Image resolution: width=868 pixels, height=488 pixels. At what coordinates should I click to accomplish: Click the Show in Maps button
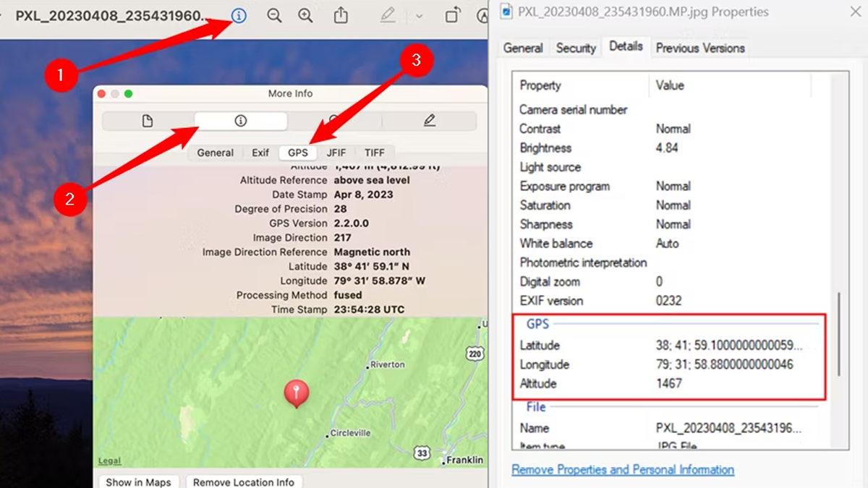click(x=138, y=481)
